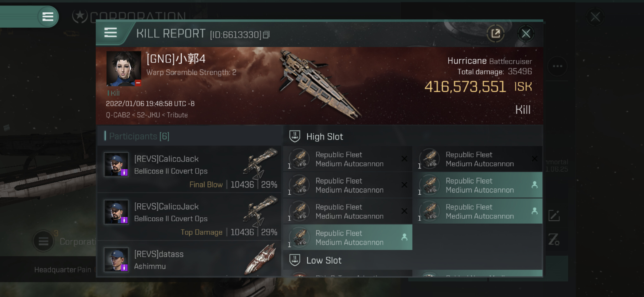The height and width of the screenshot is (297, 644).
Task: Open the main menu in top-left
Action: click(x=48, y=17)
